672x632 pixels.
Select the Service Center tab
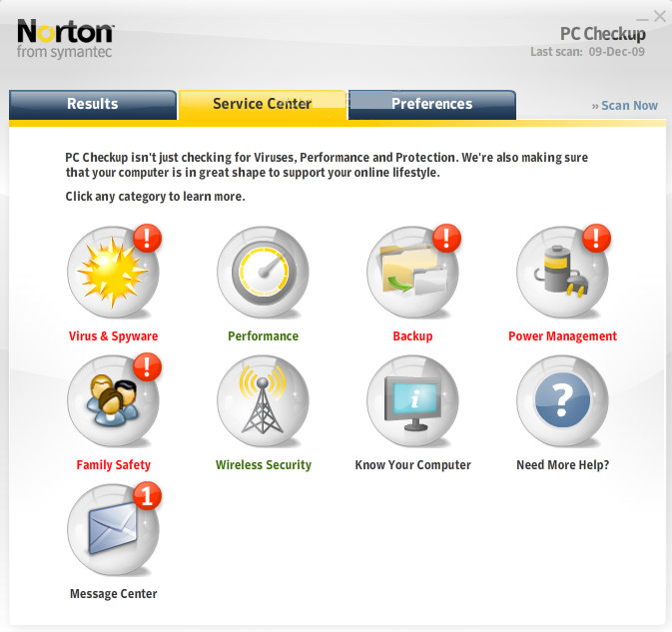tap(263, 105)
